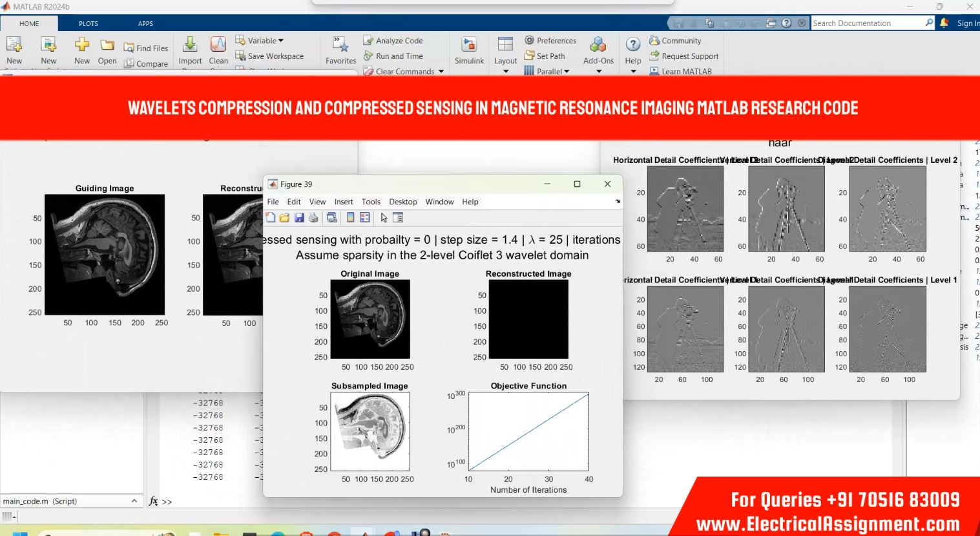The width and height of the screenshot is (980, 536).
Task: Expand the Clear Commands dropdown arrow
Action: tap(441, 72)
